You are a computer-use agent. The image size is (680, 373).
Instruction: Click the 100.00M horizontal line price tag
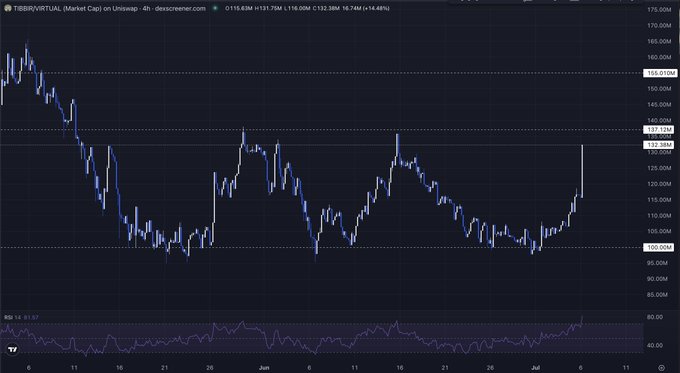coord(659,247)
